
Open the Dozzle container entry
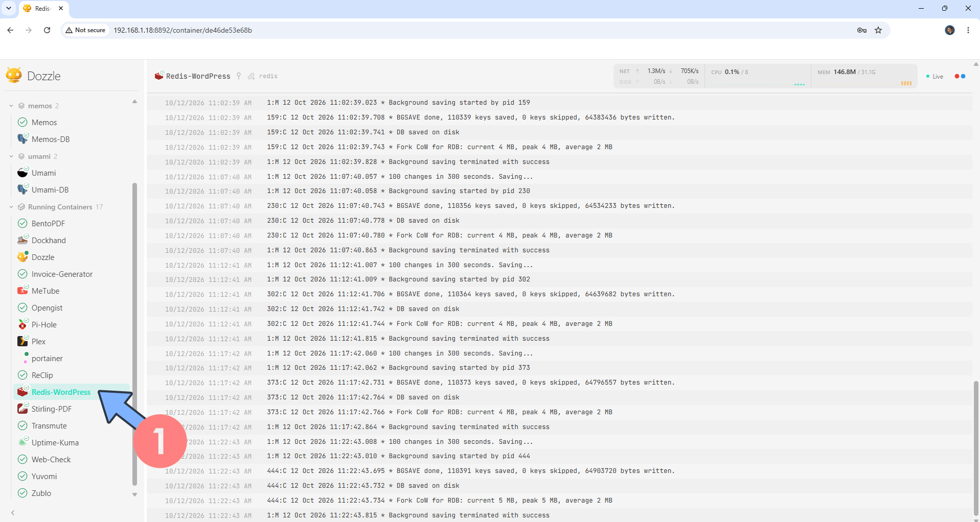point(43,257)
